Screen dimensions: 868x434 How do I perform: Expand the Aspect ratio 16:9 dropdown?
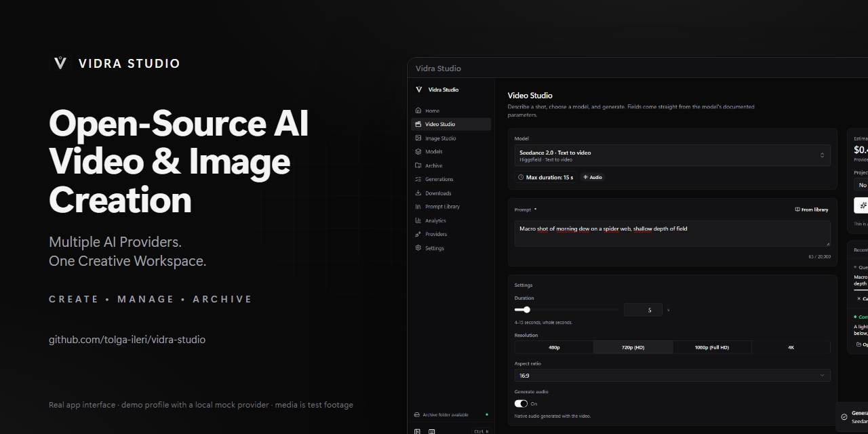[x=673, y=375]
